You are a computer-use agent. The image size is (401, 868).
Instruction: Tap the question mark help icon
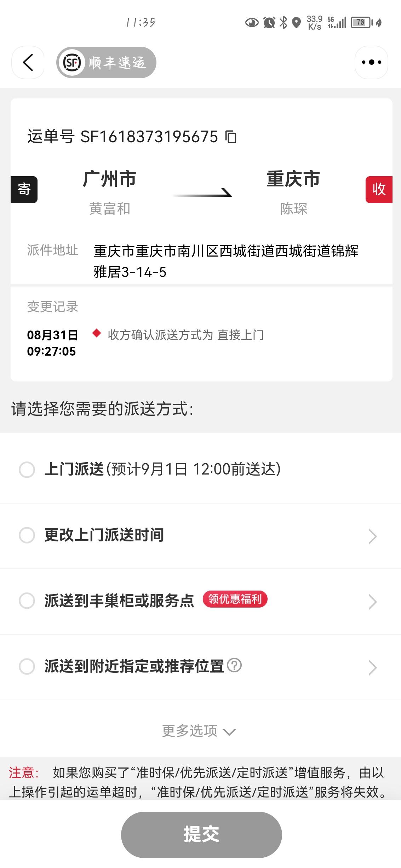(x=234, y=665)
